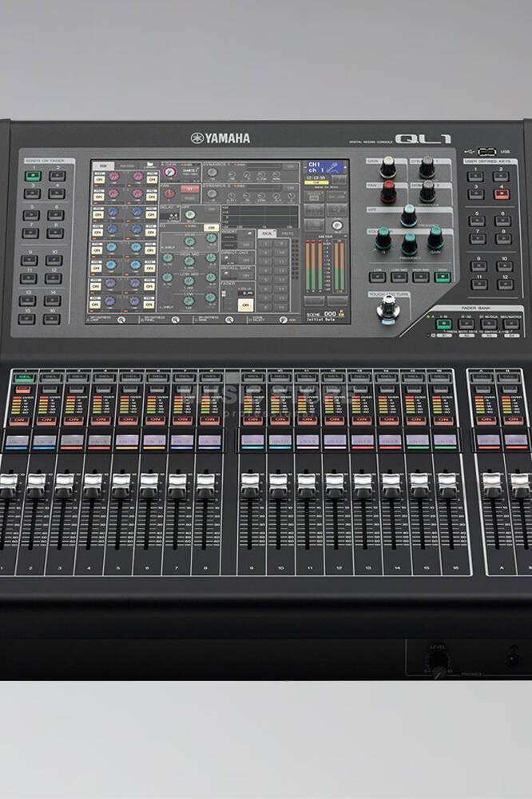Toggle the channel 1 ON button
Image resolution: width=532 pixels, height=799 pixels.
(x=19, y=420)
